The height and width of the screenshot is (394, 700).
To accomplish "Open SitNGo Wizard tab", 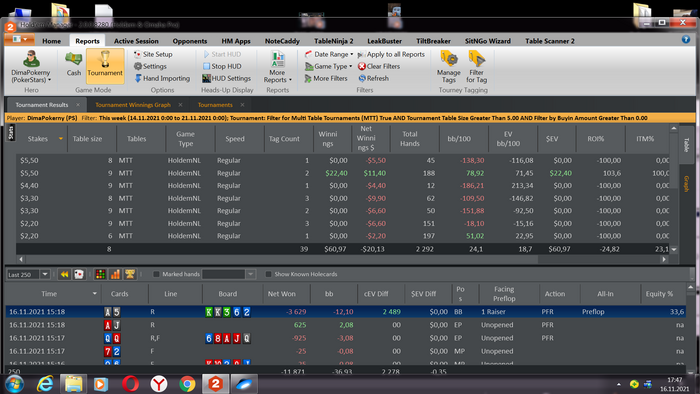I will tap(488, 41).
